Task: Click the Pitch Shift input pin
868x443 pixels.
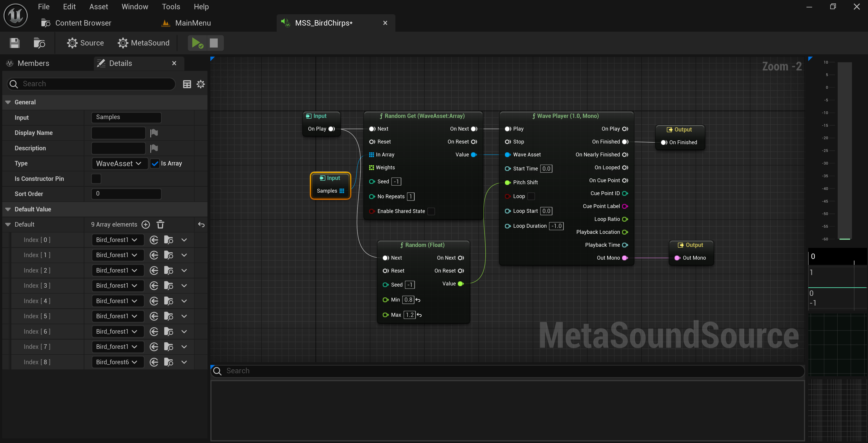Action: 507,182
